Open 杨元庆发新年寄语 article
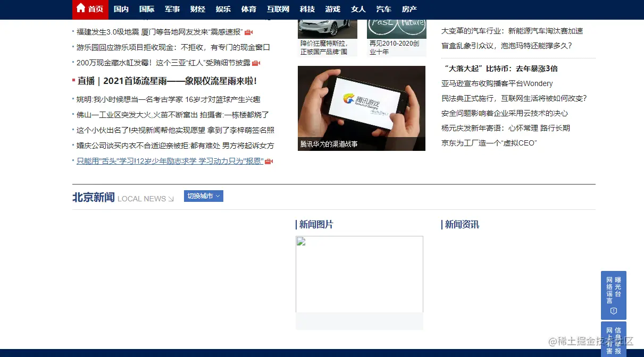The image size is (644, 357). (x=506, y=128)
